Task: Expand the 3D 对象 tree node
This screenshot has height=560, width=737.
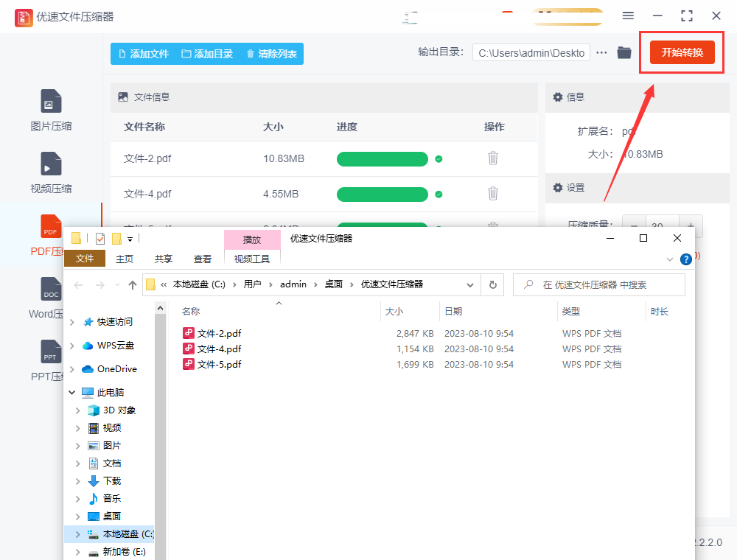Action: [x=77, y=410]
